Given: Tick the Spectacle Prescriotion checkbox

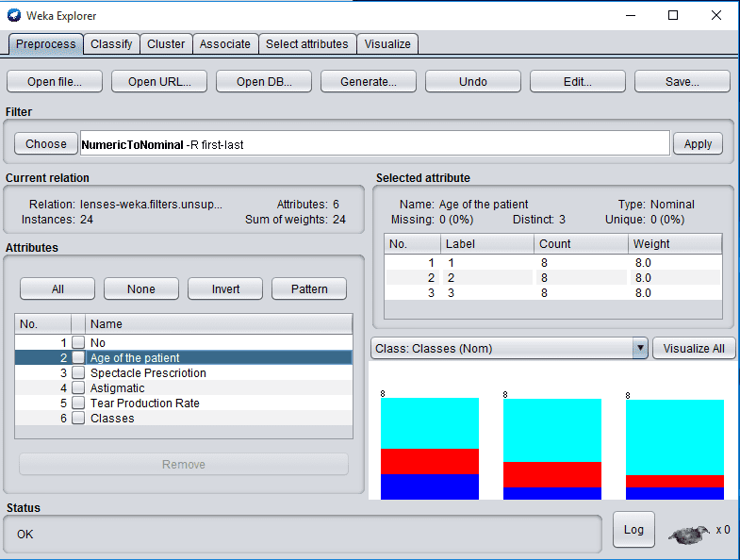Looking at the screenshot, I should [78, 372].
